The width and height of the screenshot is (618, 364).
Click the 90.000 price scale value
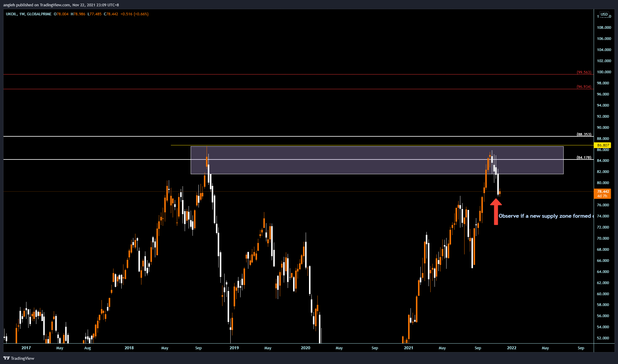click(x=603, y=128)
